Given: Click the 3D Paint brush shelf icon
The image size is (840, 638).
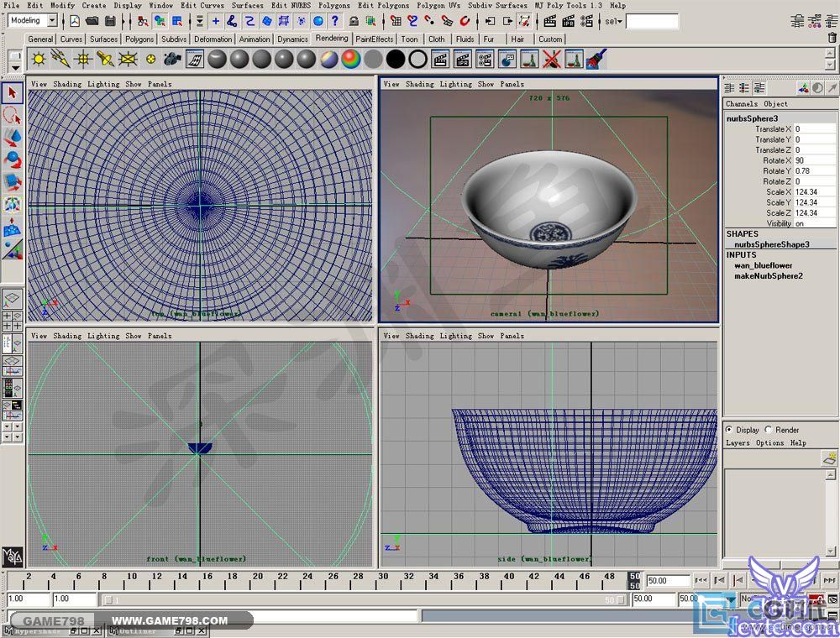Looking at the screenshot, I should tap(596, 59).
